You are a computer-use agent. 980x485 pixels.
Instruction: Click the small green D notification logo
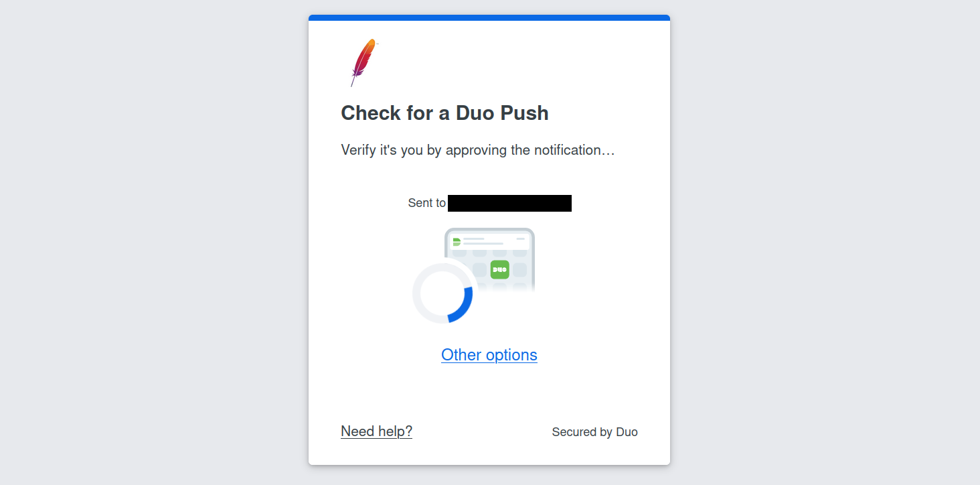[x=457, y=241]
